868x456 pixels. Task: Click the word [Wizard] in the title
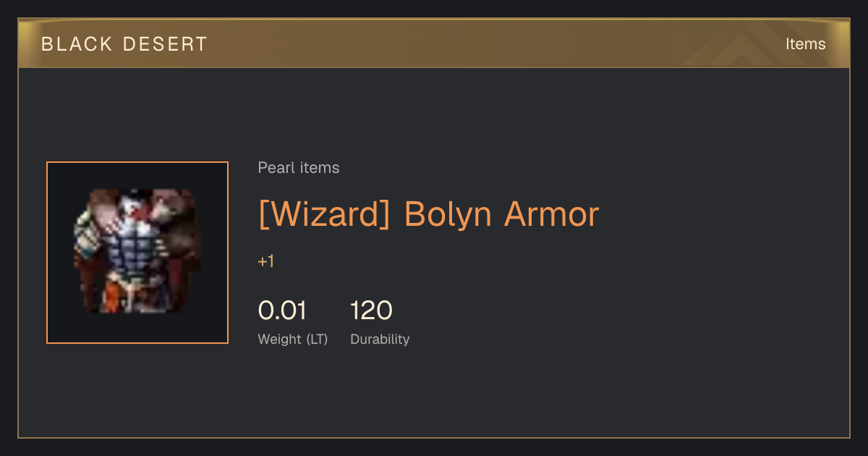pos(325,215)
